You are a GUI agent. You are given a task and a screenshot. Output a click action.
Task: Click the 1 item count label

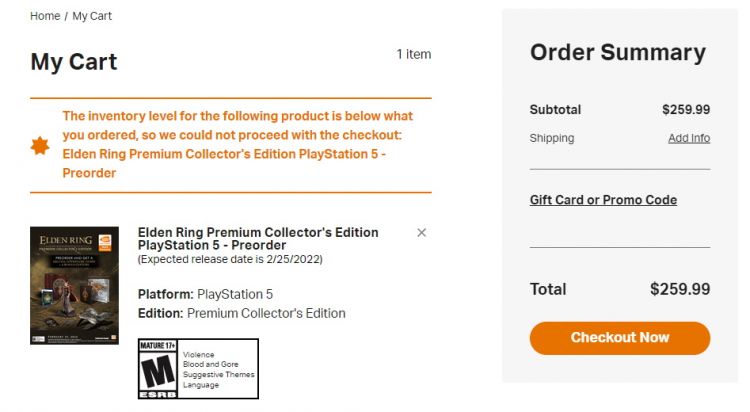[413, 54]
